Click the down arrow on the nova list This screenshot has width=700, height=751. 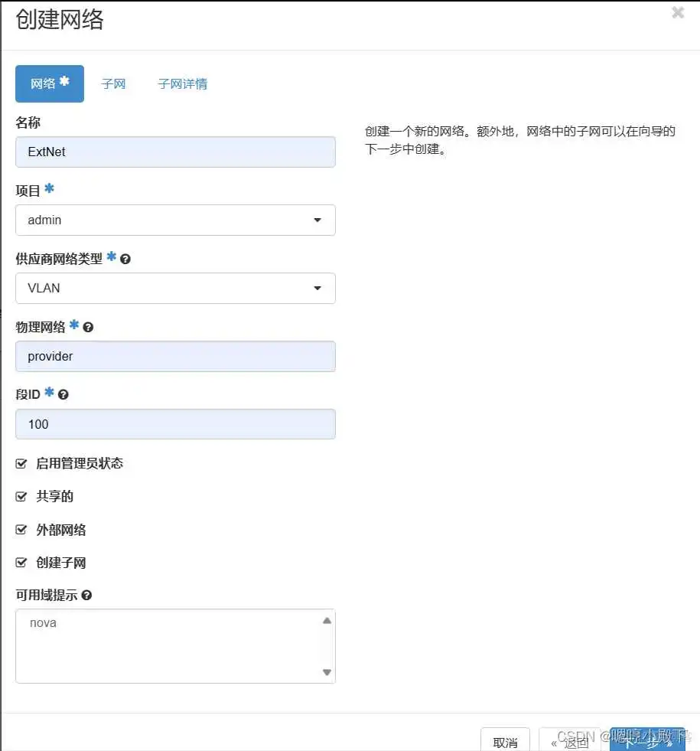tap(327, 673)
